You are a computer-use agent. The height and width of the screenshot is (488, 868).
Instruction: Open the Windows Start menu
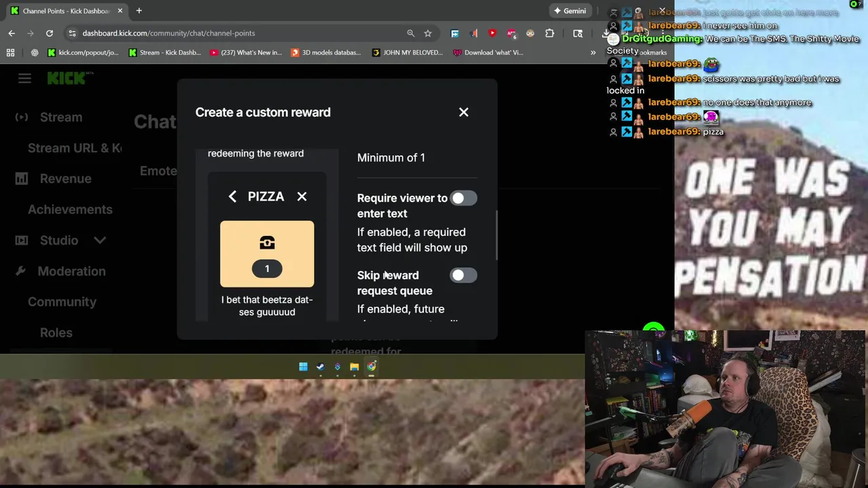[x=303, y=367]
